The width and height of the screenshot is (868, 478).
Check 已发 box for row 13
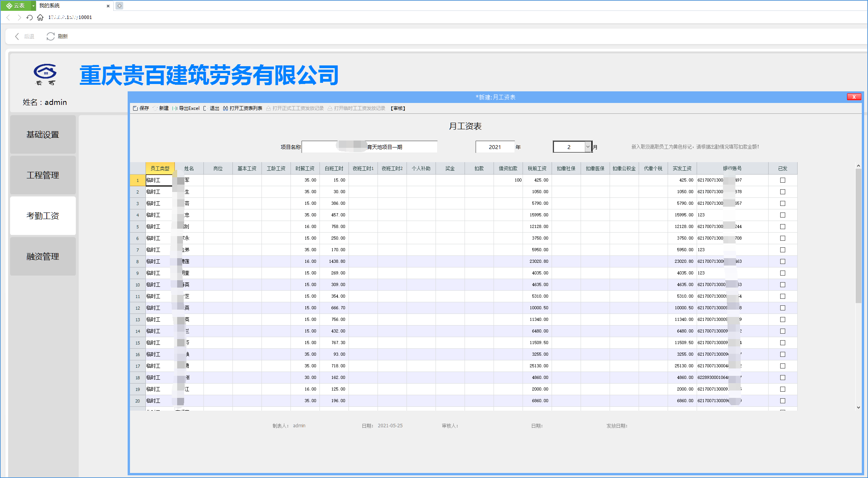click(783, 319)
